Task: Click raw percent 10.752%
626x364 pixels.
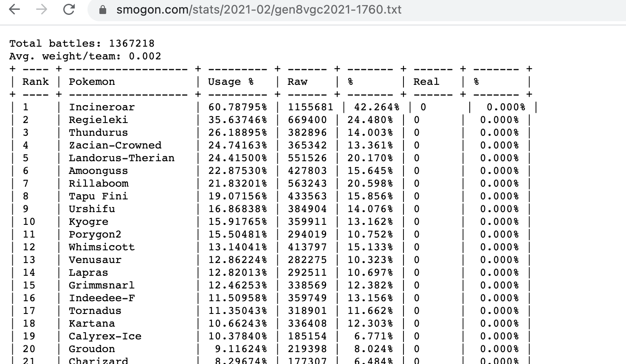Action: tap(370, 234)
